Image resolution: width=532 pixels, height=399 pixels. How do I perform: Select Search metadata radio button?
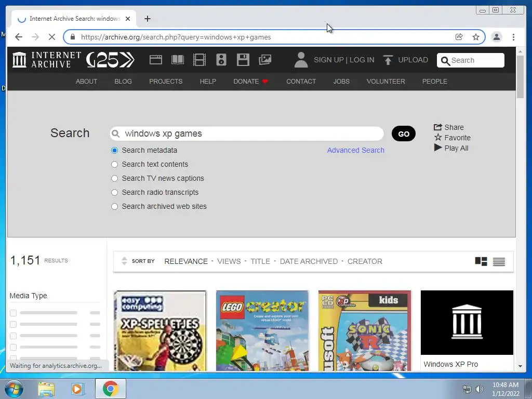click(114, 150)
